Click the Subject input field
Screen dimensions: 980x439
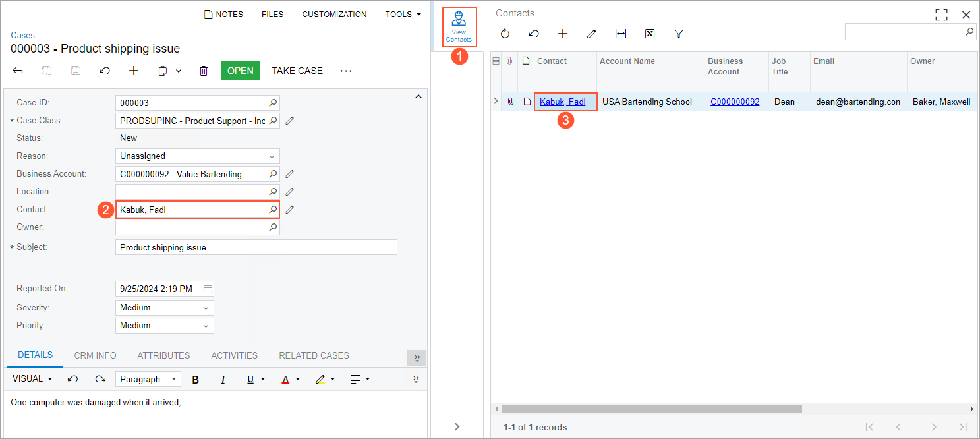tap(256, 247)
